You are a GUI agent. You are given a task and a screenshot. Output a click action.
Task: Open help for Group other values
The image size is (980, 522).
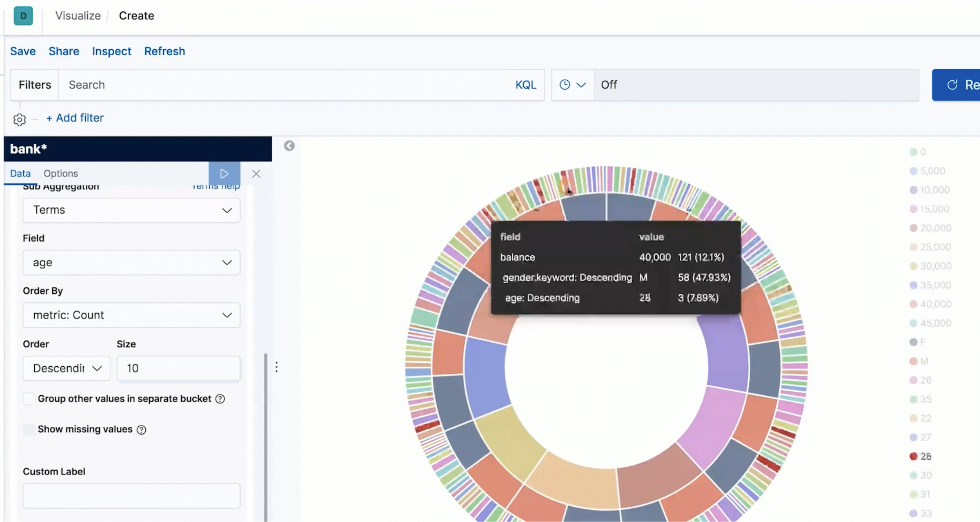coord(220,399)
